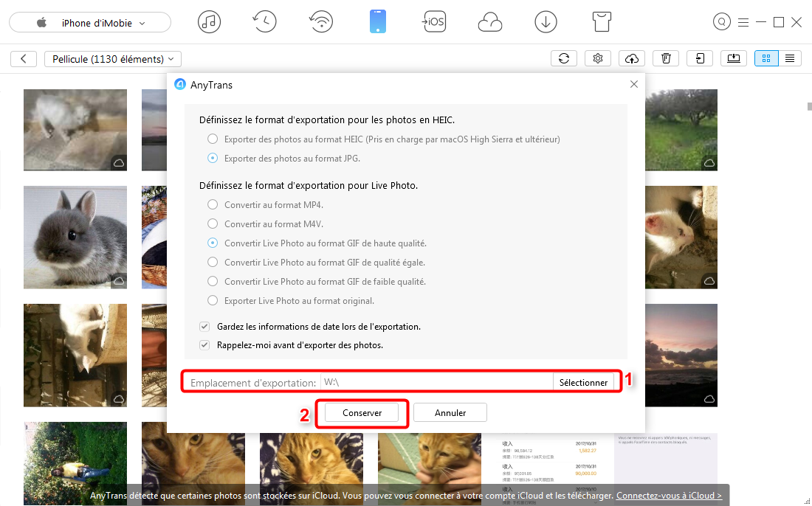Open the Backup Manager clock icon
Viewport: 812px width, 506px height.
(264, 21)
